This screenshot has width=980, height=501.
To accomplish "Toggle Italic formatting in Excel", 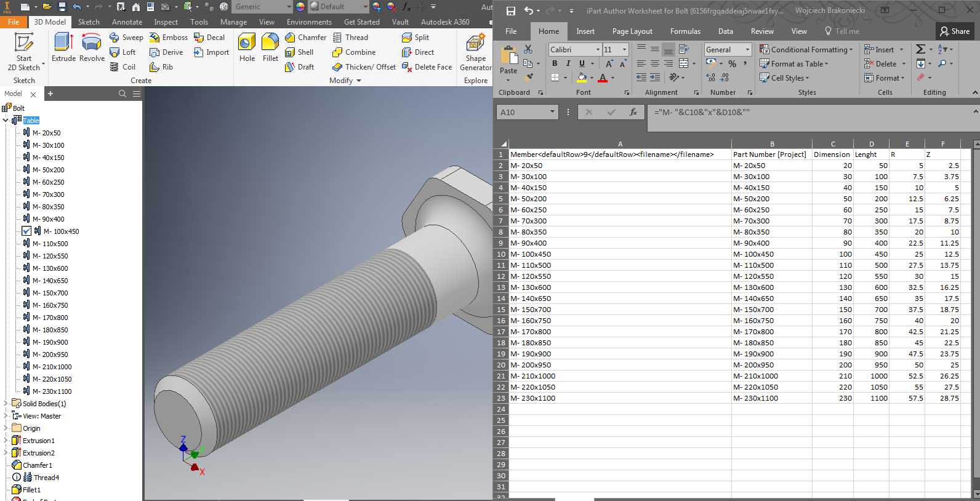I will tap(568, 63).
